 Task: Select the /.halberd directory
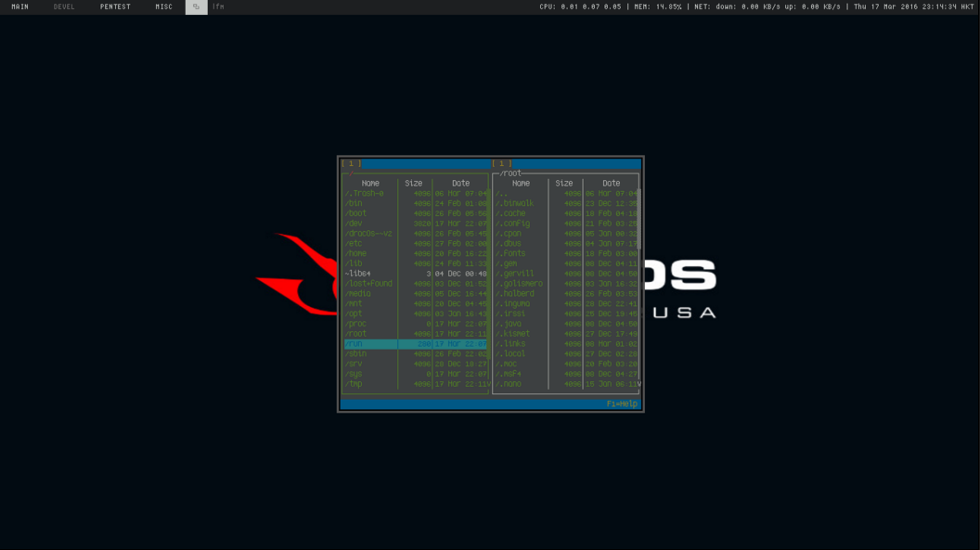566,293
